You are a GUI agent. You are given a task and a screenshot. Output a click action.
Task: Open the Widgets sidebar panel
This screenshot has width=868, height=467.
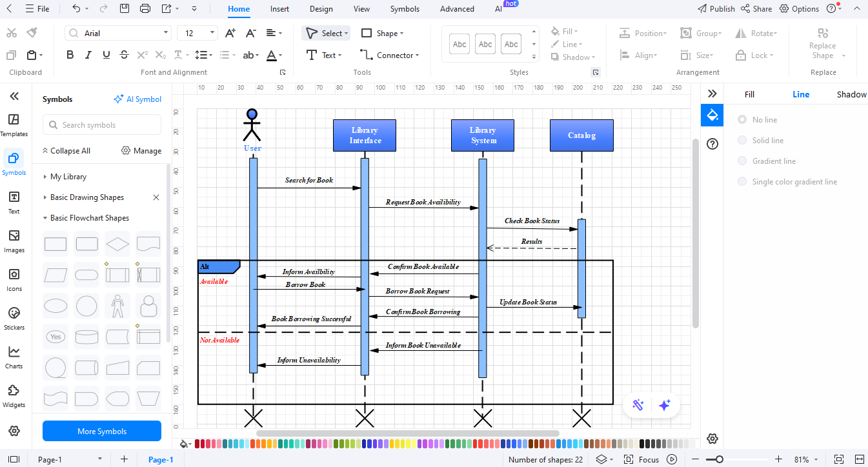14,396
